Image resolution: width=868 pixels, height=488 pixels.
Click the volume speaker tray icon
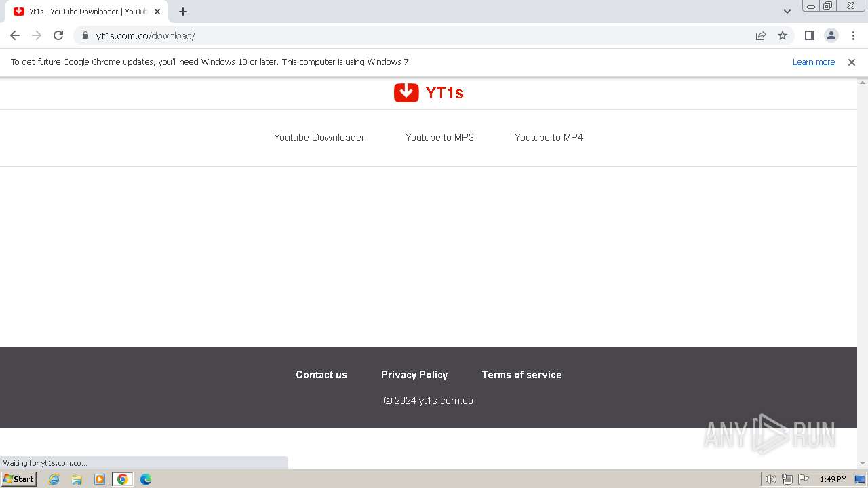771,479
